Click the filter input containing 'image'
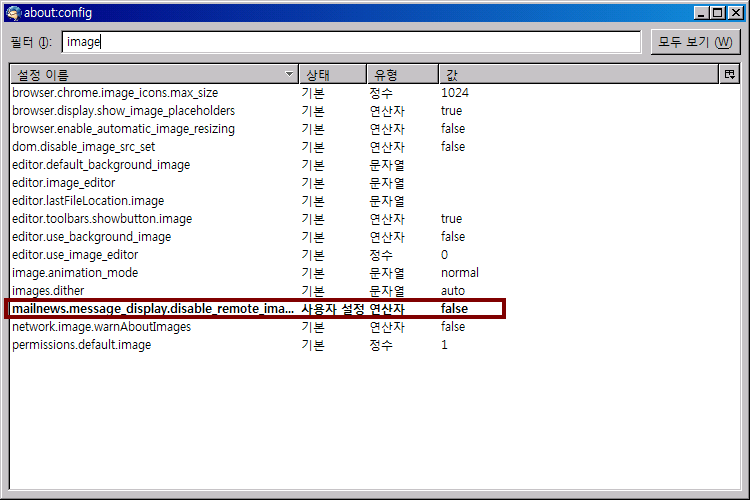The height and width of the screenshot is (500, 750). click(351, 42)
